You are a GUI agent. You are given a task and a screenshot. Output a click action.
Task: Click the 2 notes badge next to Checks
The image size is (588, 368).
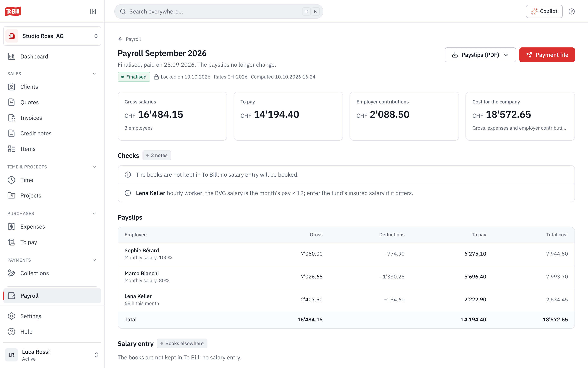[157, 155]
